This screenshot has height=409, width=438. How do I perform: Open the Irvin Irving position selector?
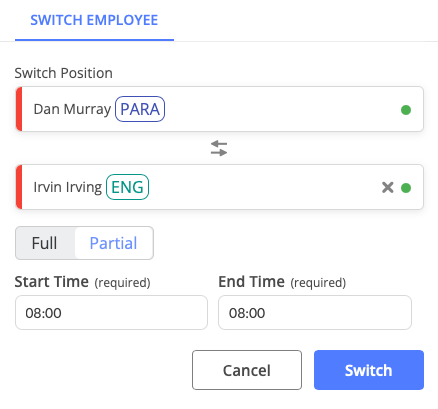(220, 187)
